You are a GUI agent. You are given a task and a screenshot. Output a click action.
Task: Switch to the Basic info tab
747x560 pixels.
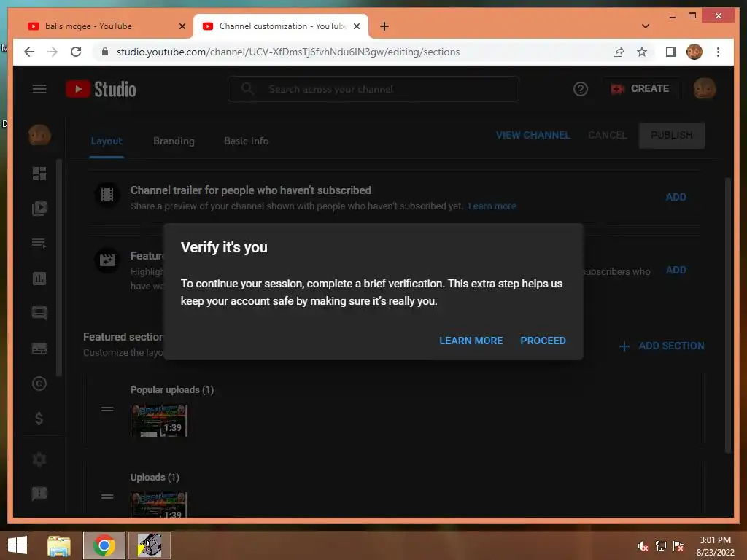247,141
